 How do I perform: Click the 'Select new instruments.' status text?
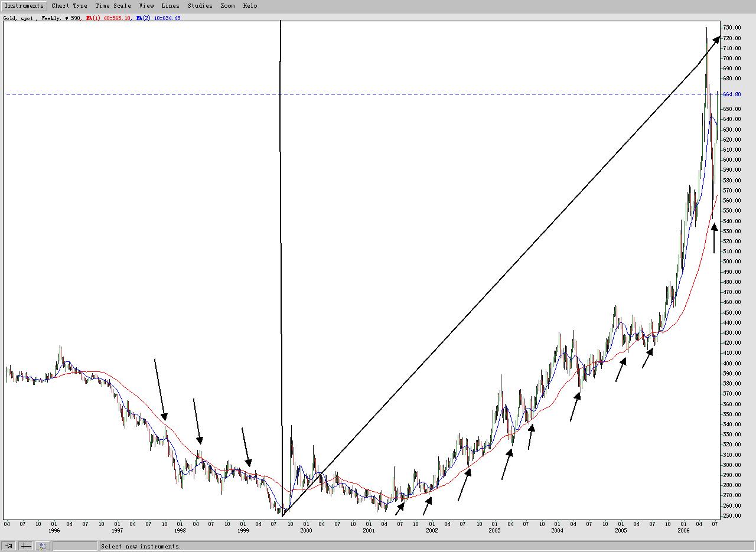pos(141,547)
